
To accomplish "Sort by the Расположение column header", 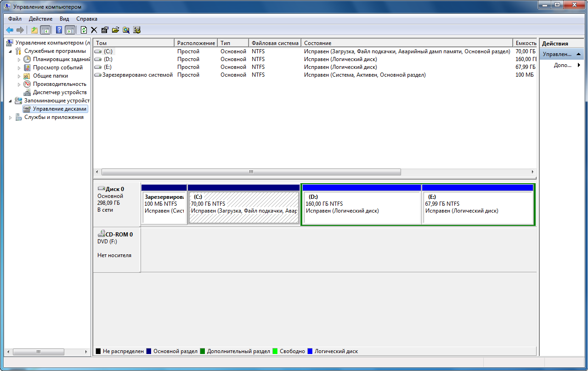I will (196, 43).
